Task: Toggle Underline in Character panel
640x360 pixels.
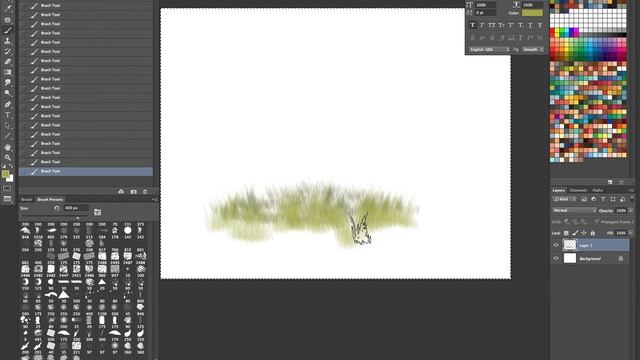Action: coord(530,25)
